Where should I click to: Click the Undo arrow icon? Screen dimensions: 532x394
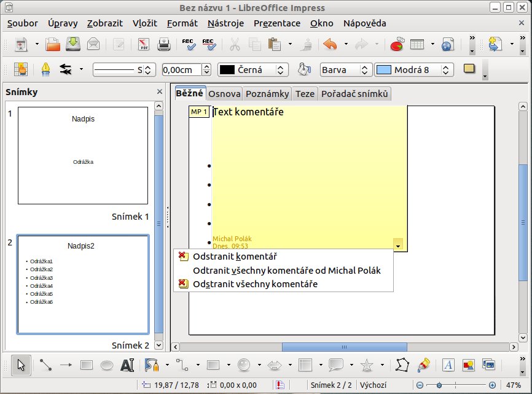(330, 44)
